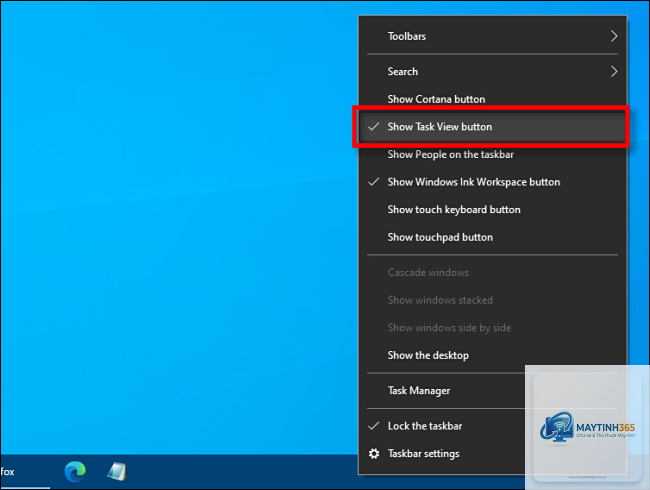Enable Show touch keyboard button
Screen dimensions: 650x490
tap(492, 209)
